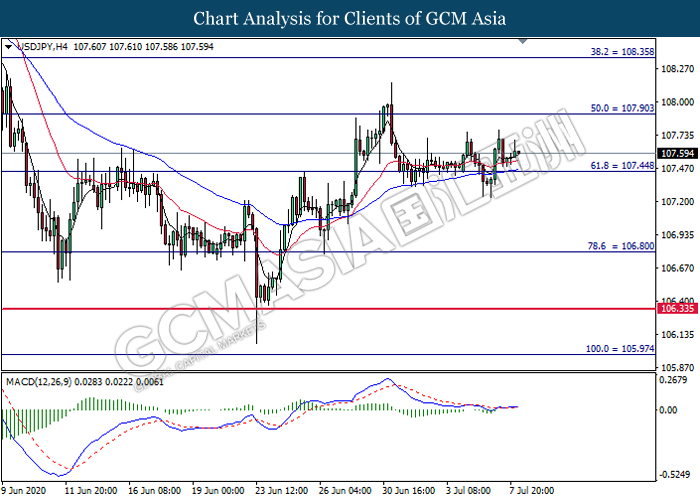Image resolution: width=700 pixels, height=500 pixels.
Task: Click the MACD values 0.0283 0.0222 0.0061
Action: (x=119, y=382)
